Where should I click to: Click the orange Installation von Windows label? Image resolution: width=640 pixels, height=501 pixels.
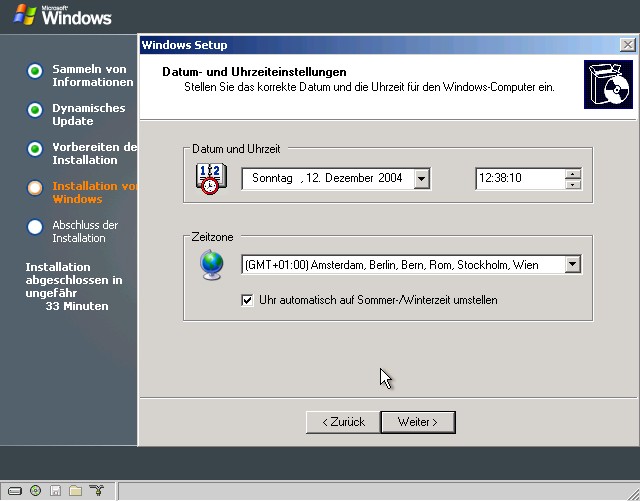[95, 192]
